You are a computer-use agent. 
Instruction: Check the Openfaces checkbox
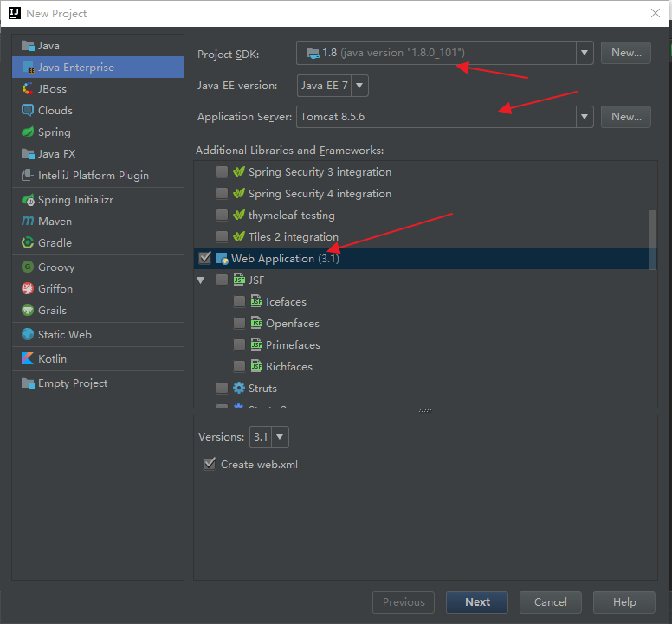[239, 323]
